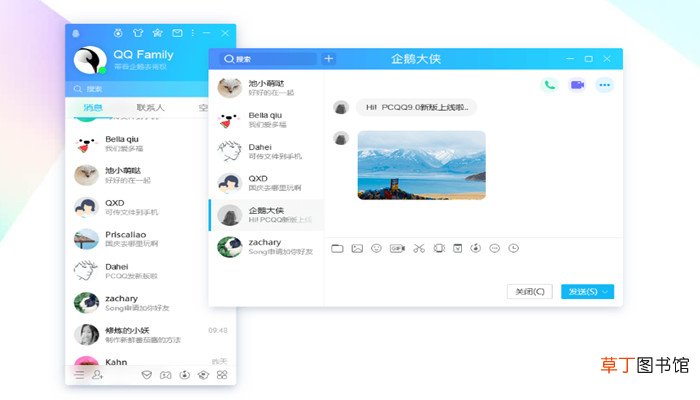The image size is (700, 400).
Task: Click the send picture icon in chat toolbar
Action: click(357, 248)
